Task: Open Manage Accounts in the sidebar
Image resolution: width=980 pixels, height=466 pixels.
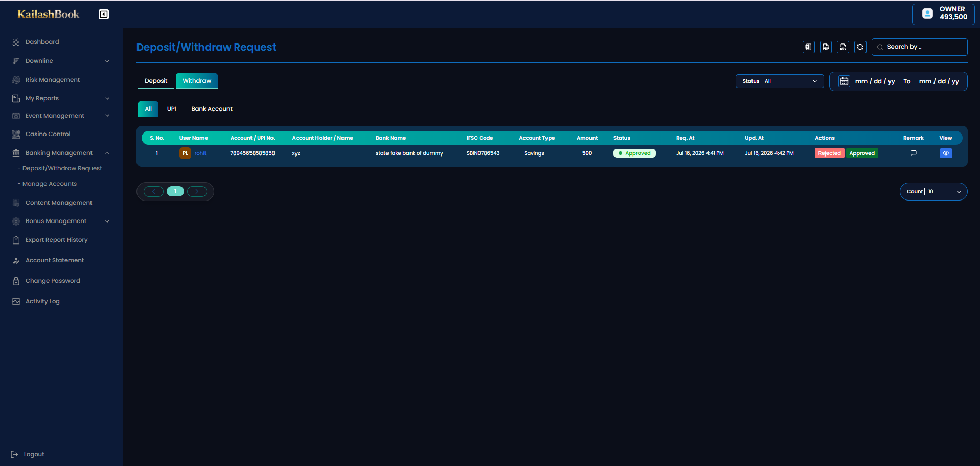Action: pyautogui.click(x=50, y=184)
